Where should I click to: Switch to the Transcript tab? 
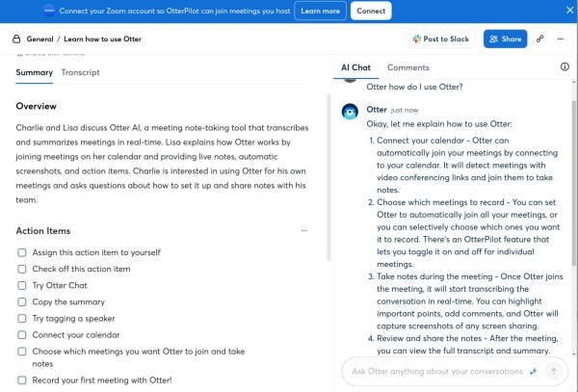(x=80, y=72)
